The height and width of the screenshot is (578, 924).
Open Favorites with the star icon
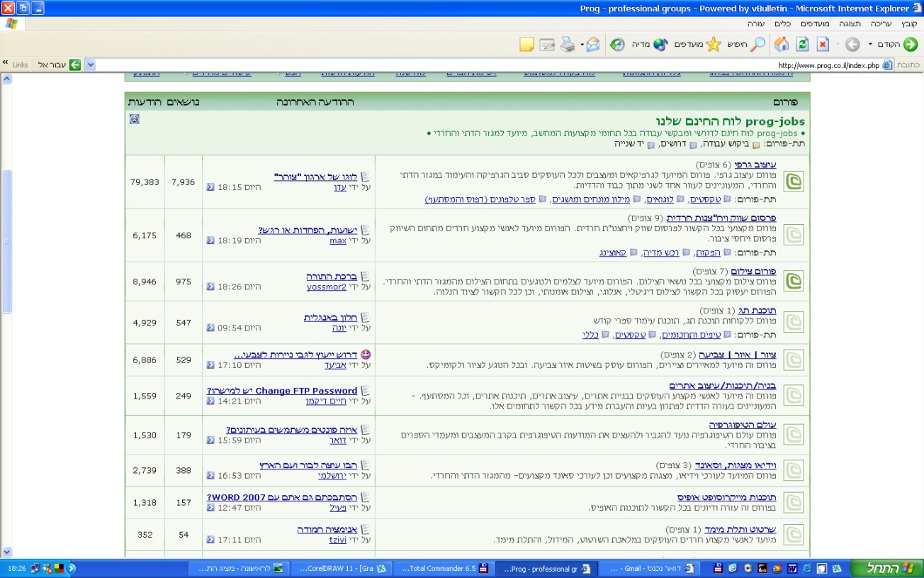714,45
